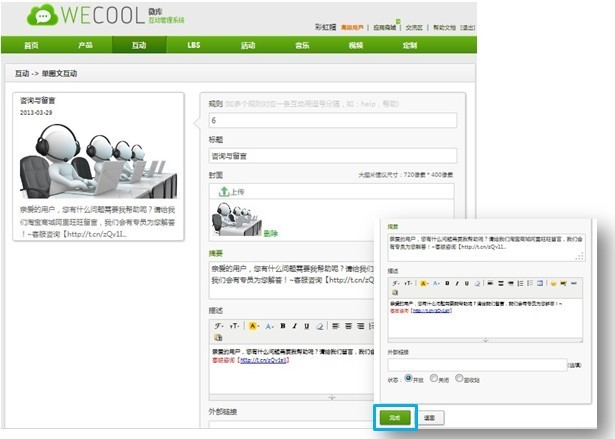Screen dimensions: 615x439
Task: Toggle Italic in main editor toolbar
Action: (x=295, y=326)
